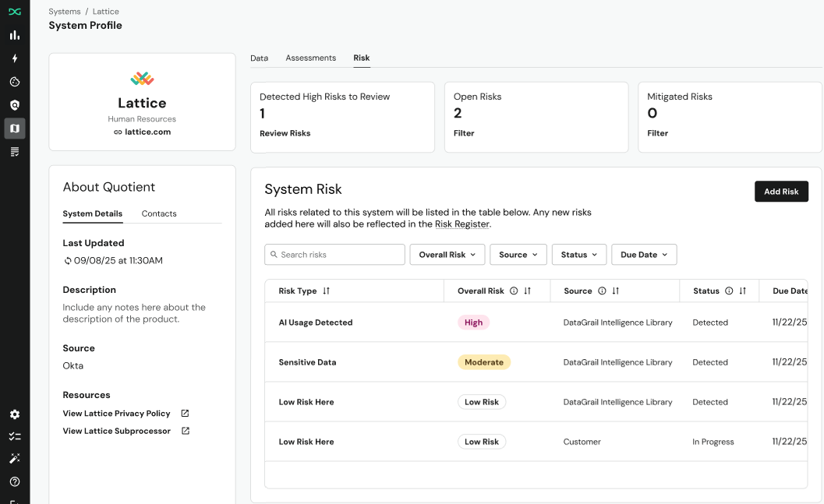824x504 pixels.
Task: Open the Contacts tab in About Quotient
Action: tap(161, 213)
